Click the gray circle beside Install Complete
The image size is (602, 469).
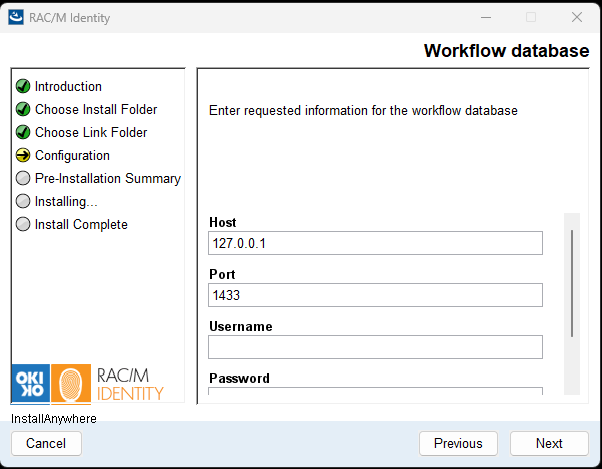(23, 224)
